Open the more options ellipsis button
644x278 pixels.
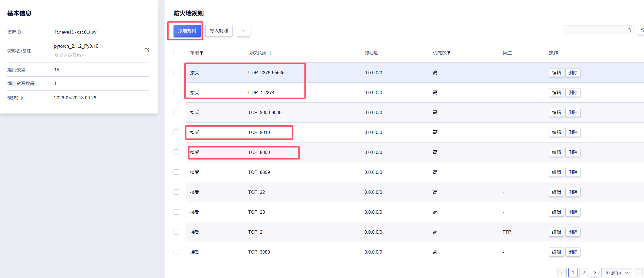pos(243,31)
